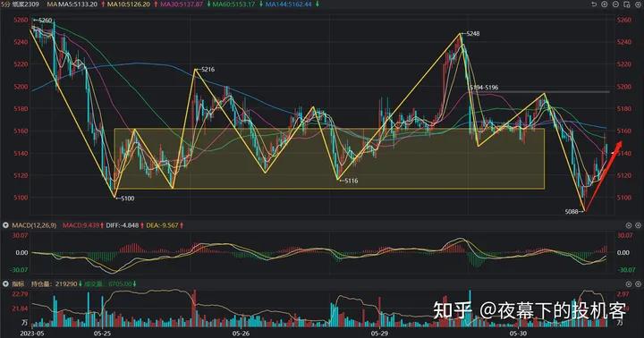Click the 05-25 date on the time axis
Screen dimensions: 644x338
(x=102, y=333)
